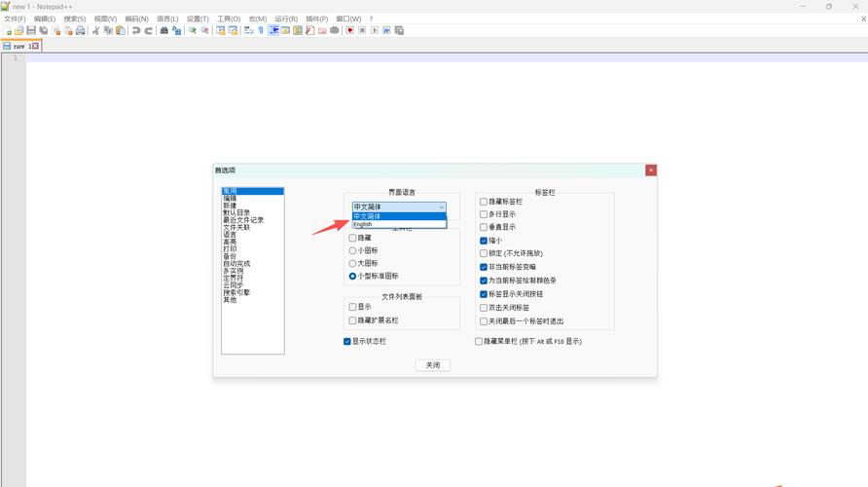Click the Print toolbar icon

(80, 30)
